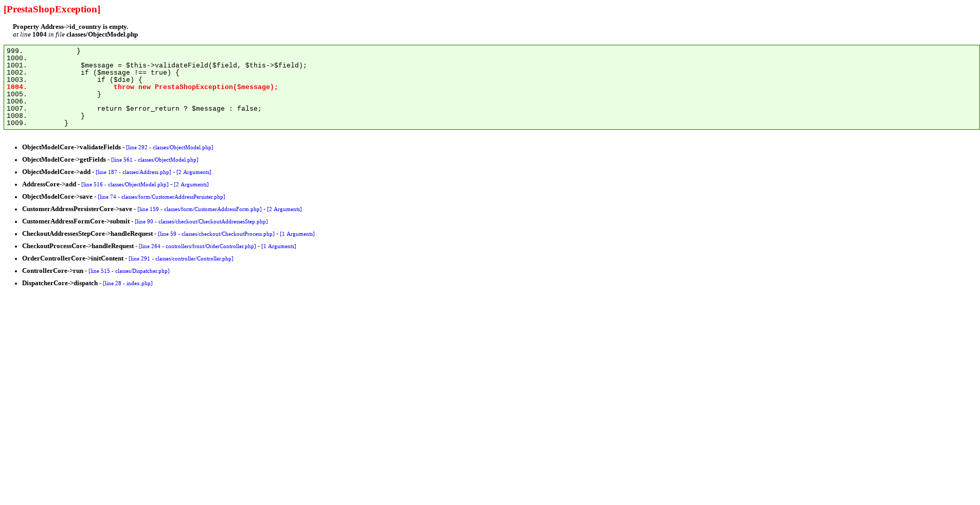Show arguments for the ObjectModelCore->add call
This screenshot has width=980, height=505.
click(x=194, y=172)
